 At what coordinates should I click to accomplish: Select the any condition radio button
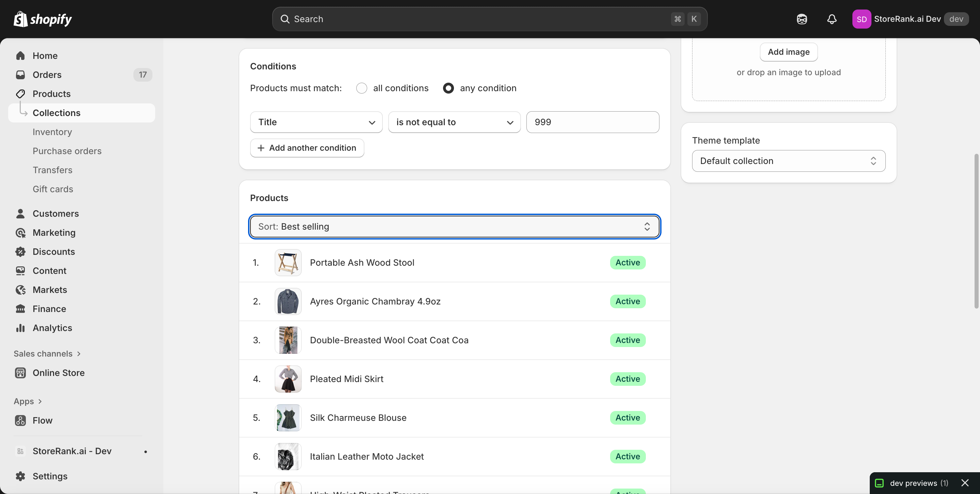pos(448,88)
